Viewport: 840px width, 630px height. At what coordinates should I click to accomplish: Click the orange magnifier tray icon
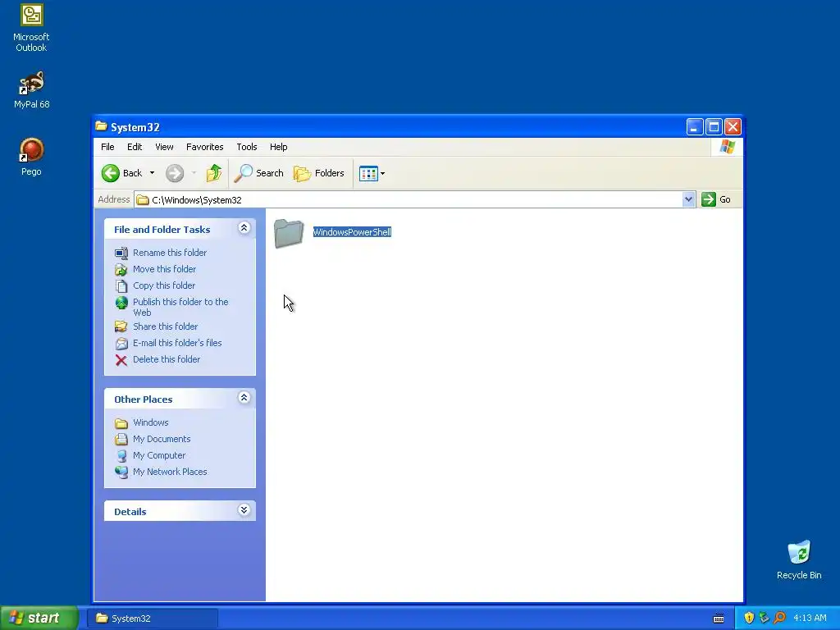[779, 619]
